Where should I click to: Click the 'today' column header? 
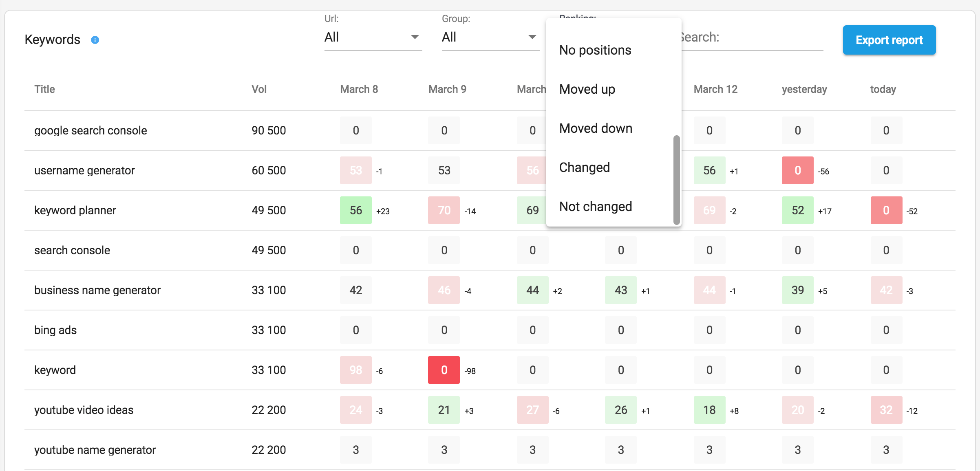[883, 89]
